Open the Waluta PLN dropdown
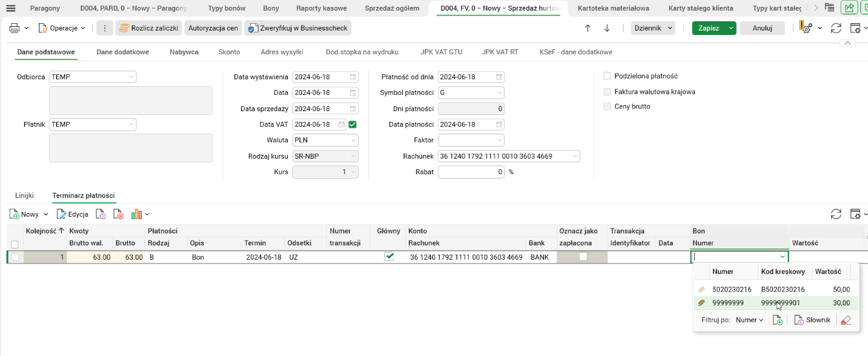The height and width of the screenshot is (356, 868). click(354, 140)
